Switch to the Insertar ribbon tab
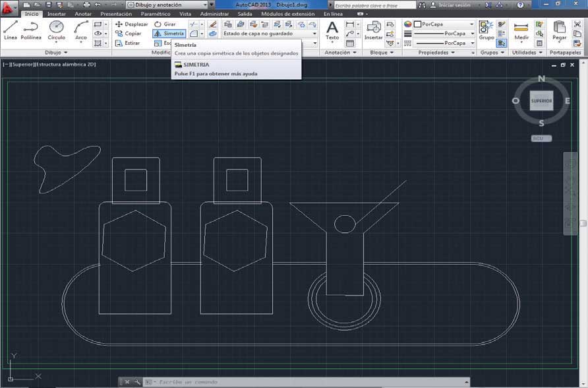The image size is (588, 388). 57,14
